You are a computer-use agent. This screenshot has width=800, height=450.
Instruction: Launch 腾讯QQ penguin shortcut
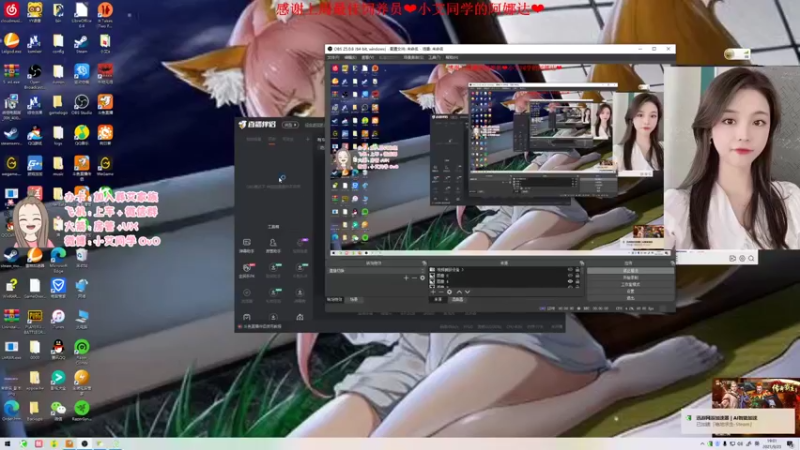pos(58,349)
